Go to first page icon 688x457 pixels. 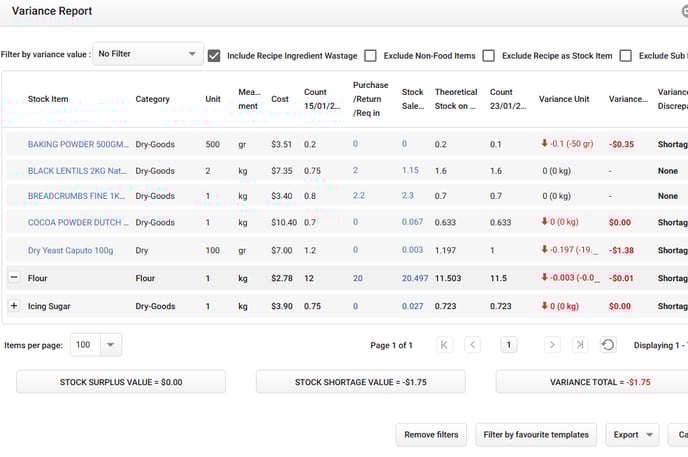(444, 345)
